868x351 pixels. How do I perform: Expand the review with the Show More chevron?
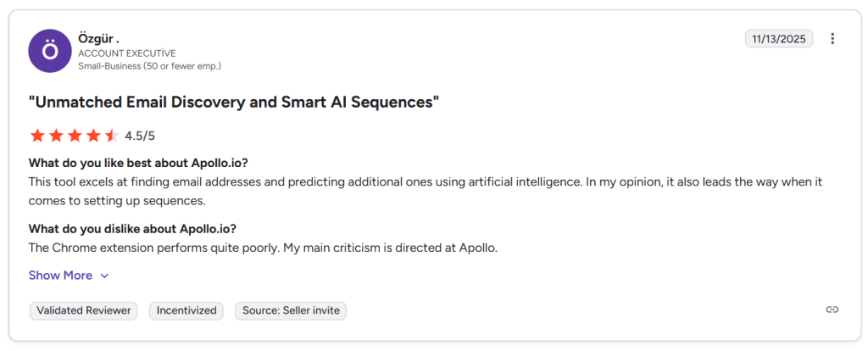pos(104,276)
